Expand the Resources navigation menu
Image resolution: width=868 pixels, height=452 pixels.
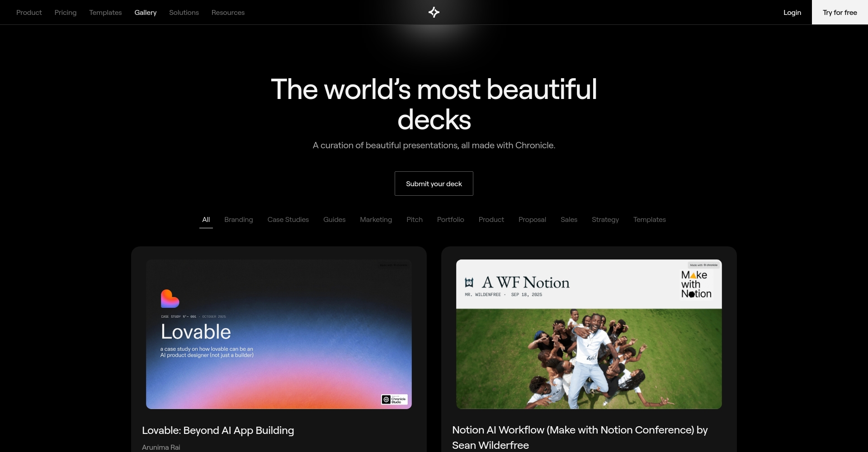(x=228, y=13)
